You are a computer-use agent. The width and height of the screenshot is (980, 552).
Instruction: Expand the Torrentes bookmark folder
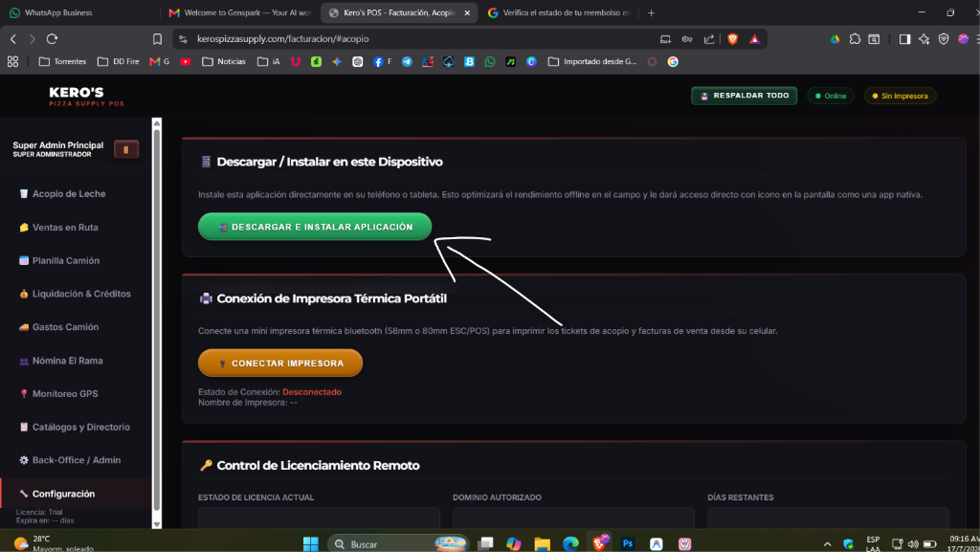pos(62,61)
